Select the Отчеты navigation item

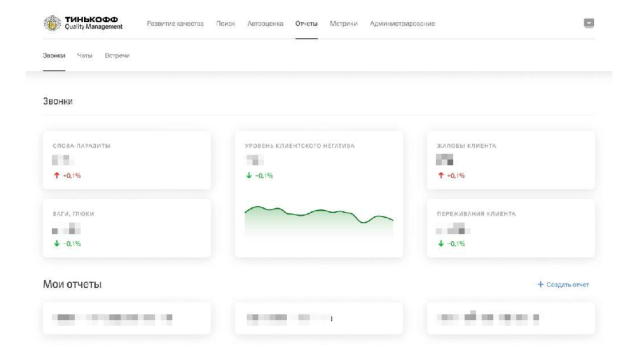click(x=307, y=24)
